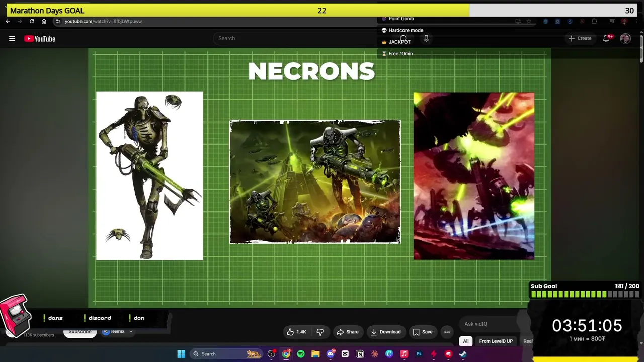Viewport: 644px width, 362px height.
Task: Open File Explorer from the taskbar
Action: pyautogui.click(x=315, y=354)
